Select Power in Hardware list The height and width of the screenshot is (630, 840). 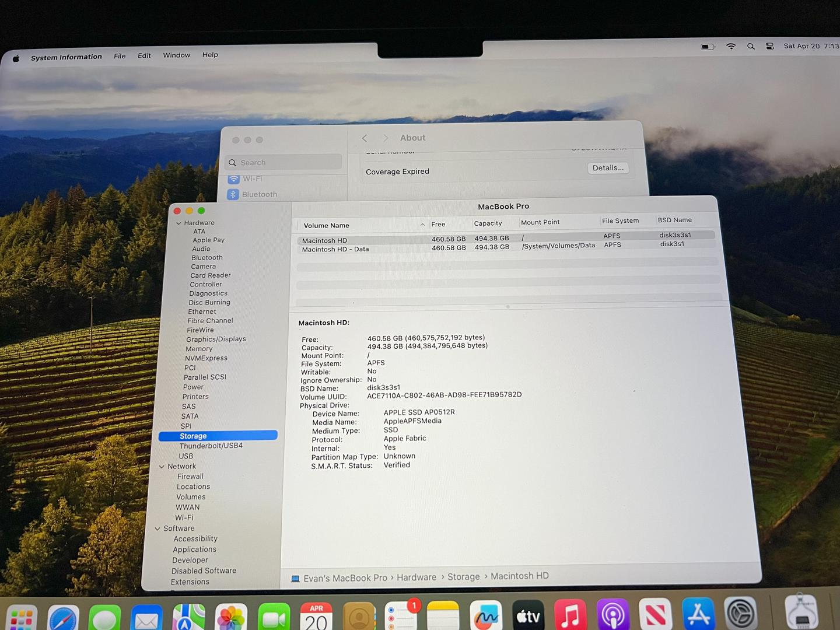(193, 387)
